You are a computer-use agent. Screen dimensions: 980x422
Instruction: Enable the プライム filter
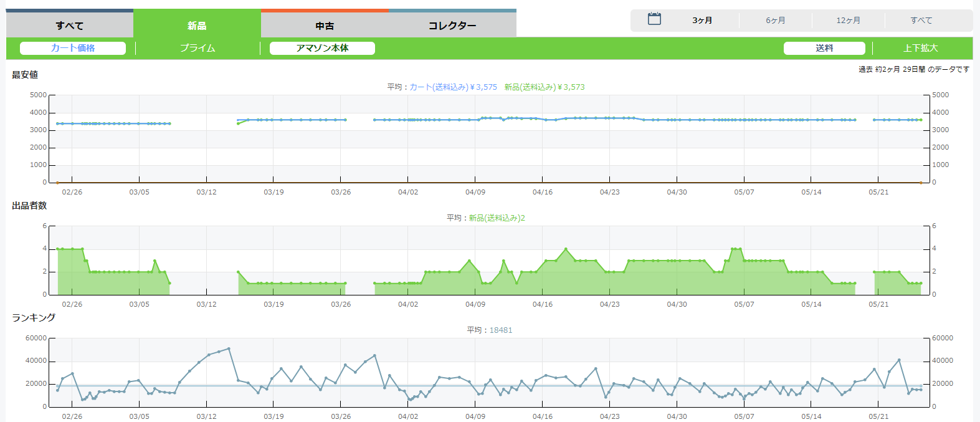(197, 48)
